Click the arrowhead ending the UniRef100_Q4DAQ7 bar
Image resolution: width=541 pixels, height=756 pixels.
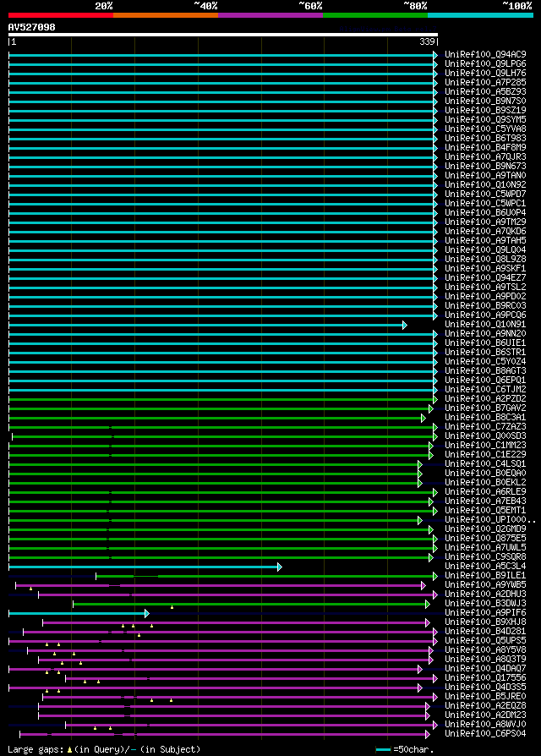pos(420,669)
